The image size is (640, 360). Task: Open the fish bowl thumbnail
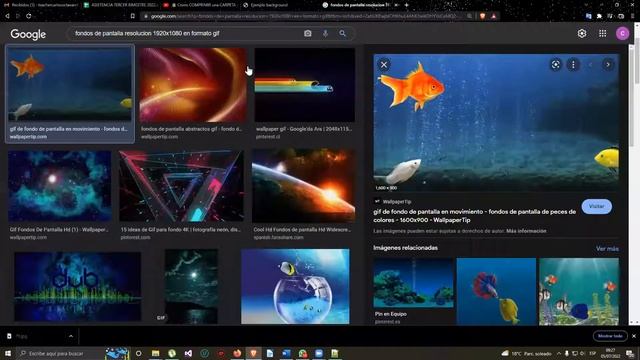[295, 287]
